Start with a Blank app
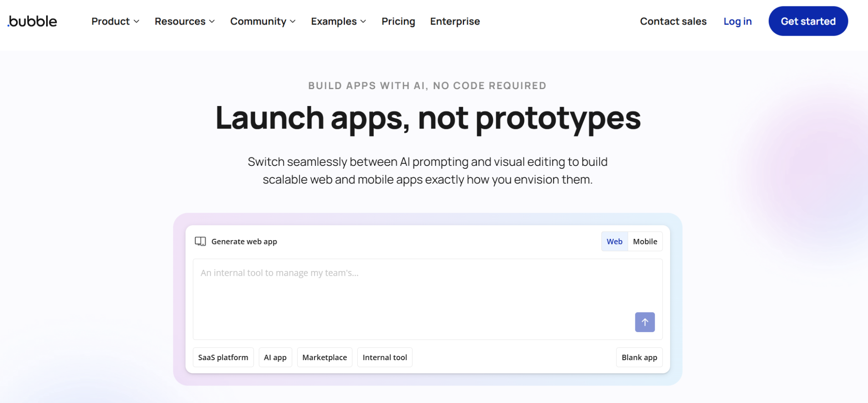 click(x=639, y=357)
